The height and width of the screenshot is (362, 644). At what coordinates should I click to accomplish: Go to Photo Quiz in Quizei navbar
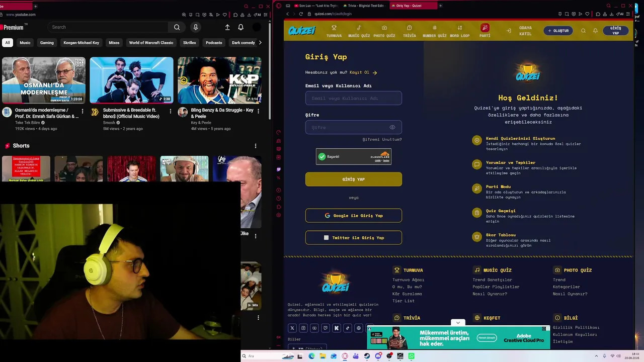[x=384, y=31]
